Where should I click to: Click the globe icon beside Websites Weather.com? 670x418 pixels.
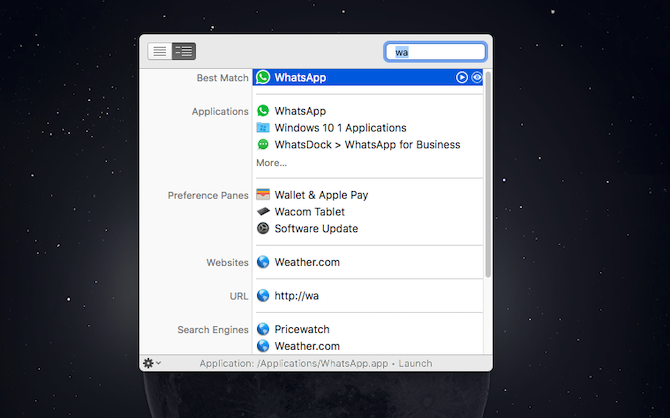(263, 262)
